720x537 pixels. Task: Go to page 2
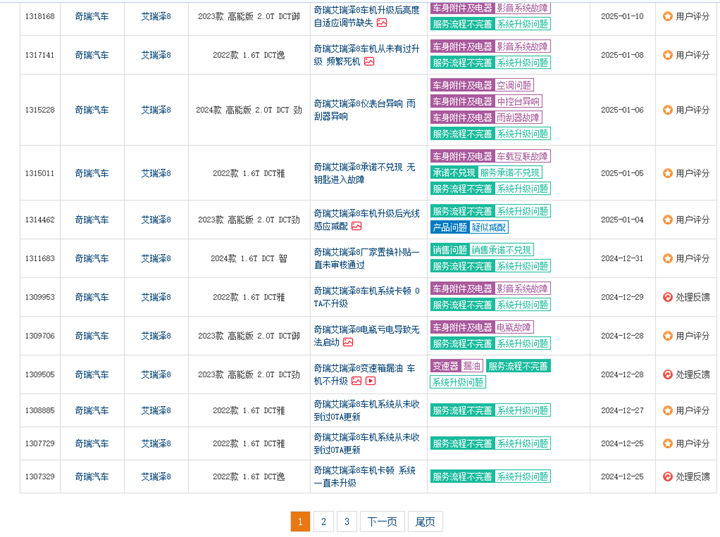pos(324,521)
